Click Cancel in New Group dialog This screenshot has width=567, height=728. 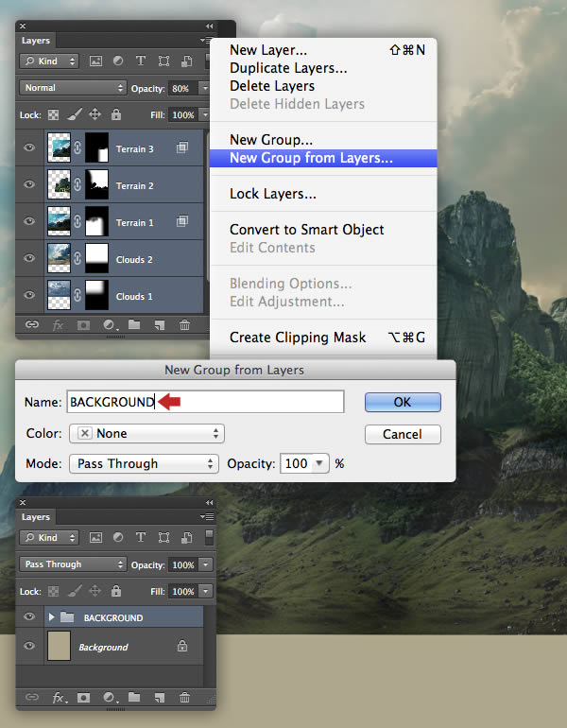pos(403,434)
